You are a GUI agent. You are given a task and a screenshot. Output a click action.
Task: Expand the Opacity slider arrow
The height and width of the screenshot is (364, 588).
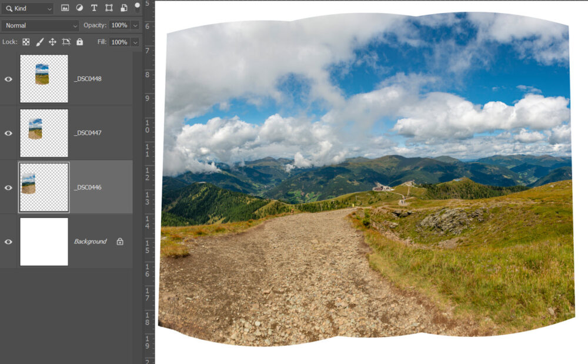(135, 25)
